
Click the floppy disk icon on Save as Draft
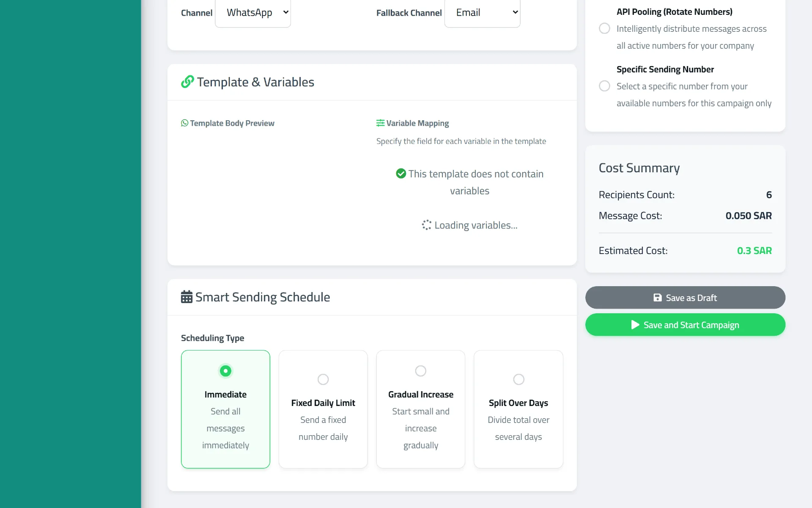click(658, 298)
